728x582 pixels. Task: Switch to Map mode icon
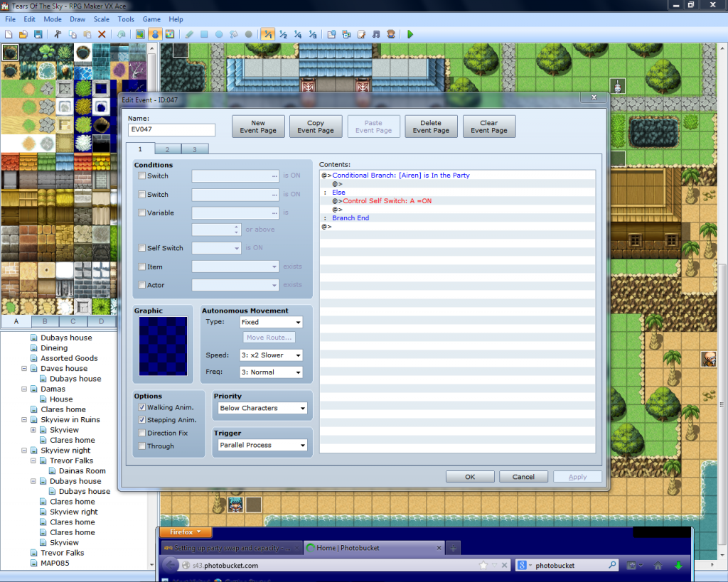(x=140, y=34)
